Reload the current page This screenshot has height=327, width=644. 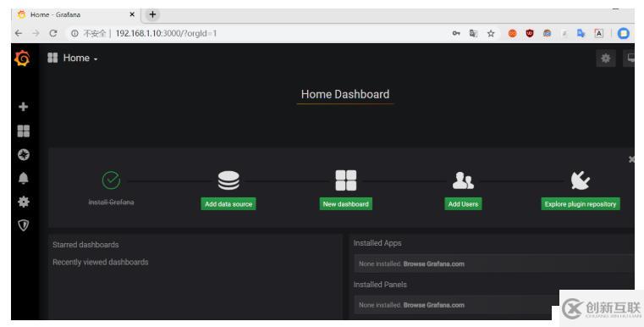[53, 33]
